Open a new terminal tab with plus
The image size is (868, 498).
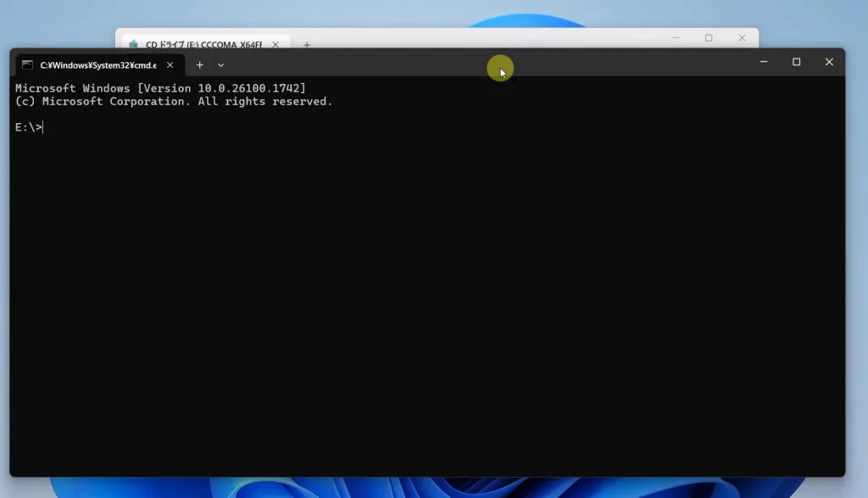[200, 64]
